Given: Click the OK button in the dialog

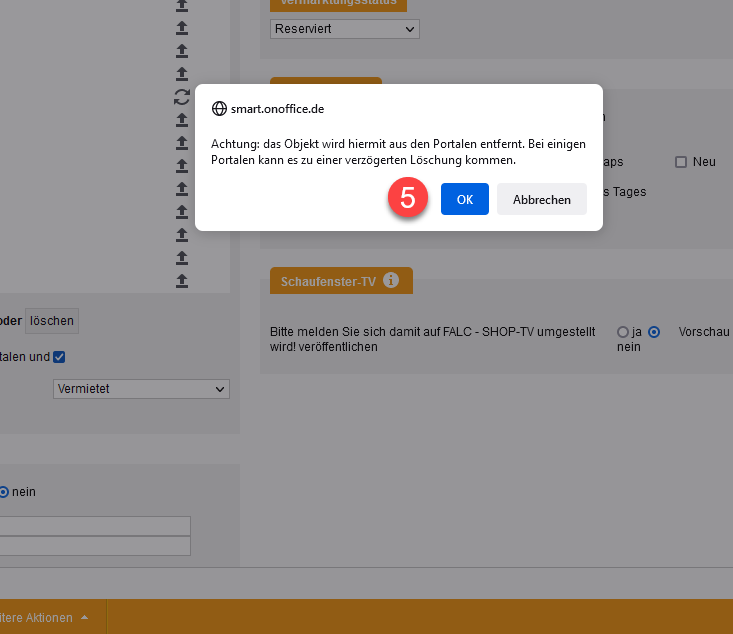Looking at the screenshot, I should point(464,199).
